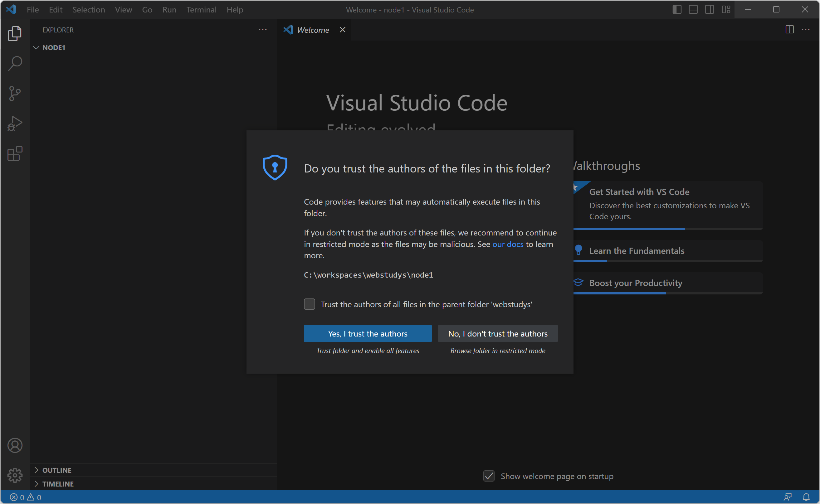Open the Terminal menu
This screenshot has width=820, height=504.
[201, 10]
